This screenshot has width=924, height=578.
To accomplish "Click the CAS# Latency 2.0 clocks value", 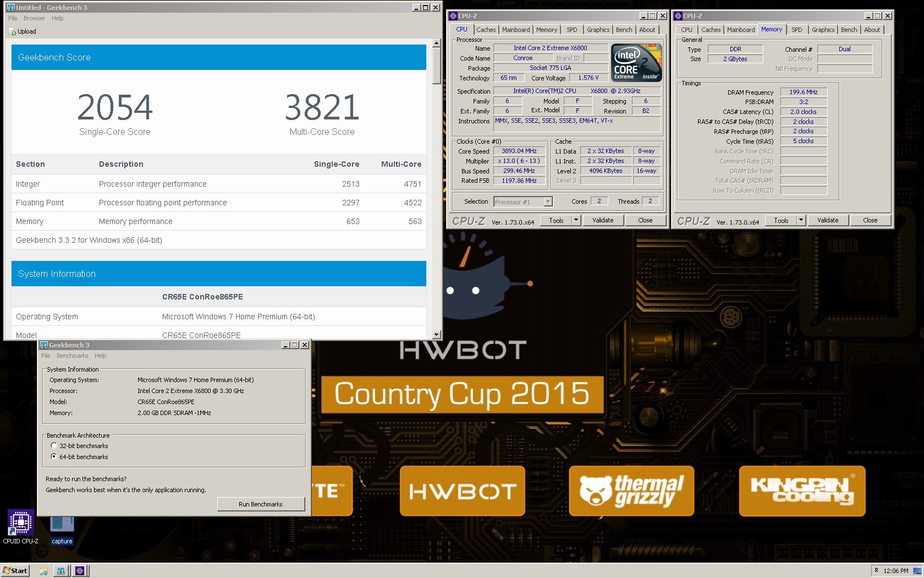I will pyautogui.click(x=804, y=112).
